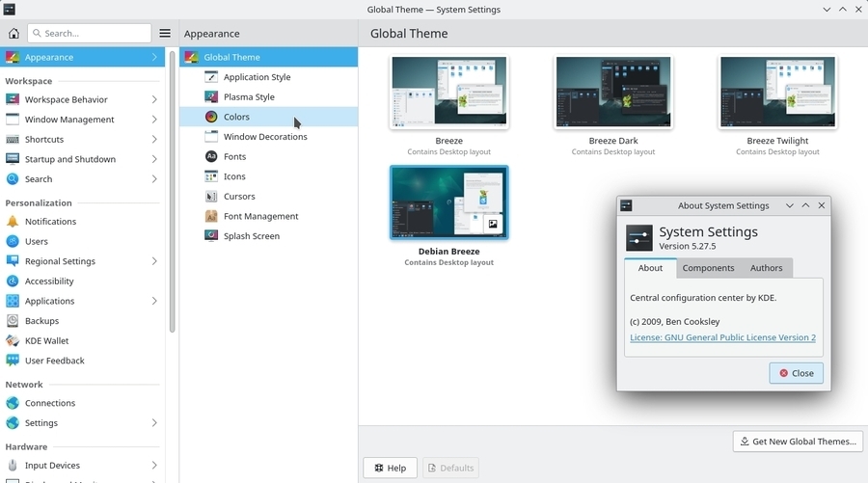Open the Network Settings icon

(x=13, y=422)
